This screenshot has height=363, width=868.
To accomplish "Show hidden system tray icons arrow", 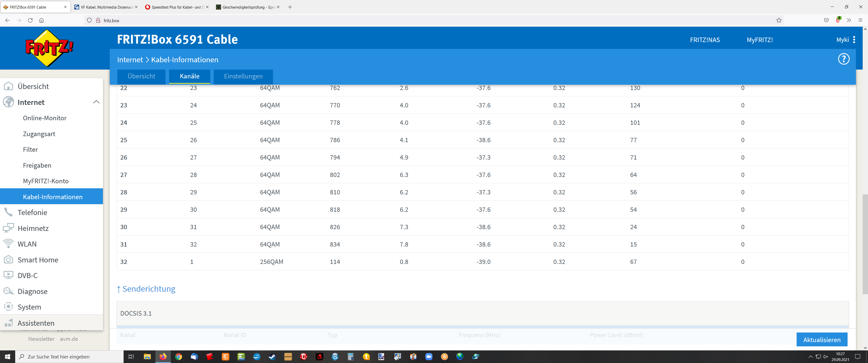I will (810, 357).
